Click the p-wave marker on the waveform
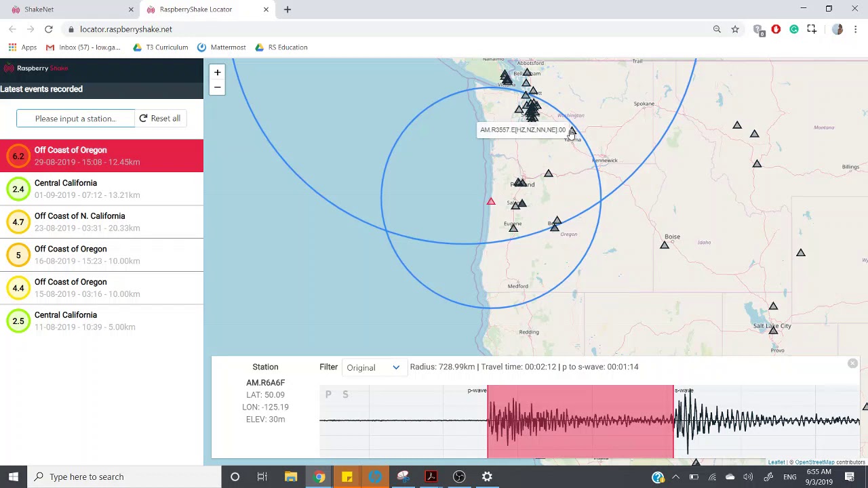 pos(477,390)
